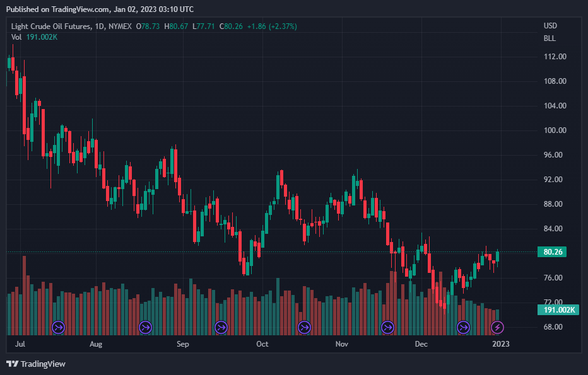Click the green 80.26 current price tag
588x375 pixels.
(551, 251)
